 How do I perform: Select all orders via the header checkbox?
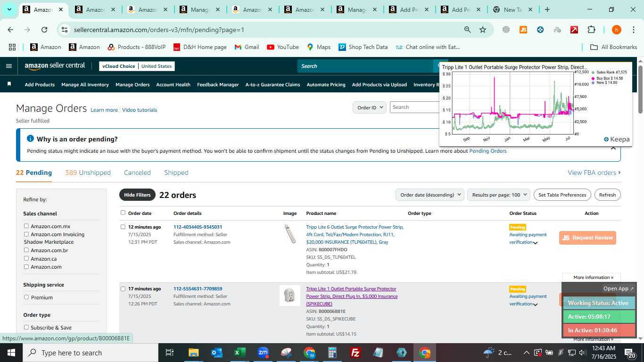[123, 213]
